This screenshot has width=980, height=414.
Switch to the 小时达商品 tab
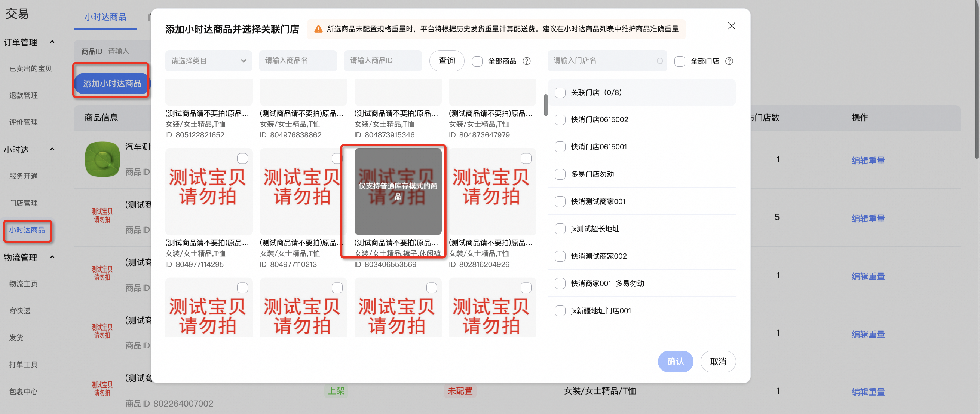[x=105, y=17]
